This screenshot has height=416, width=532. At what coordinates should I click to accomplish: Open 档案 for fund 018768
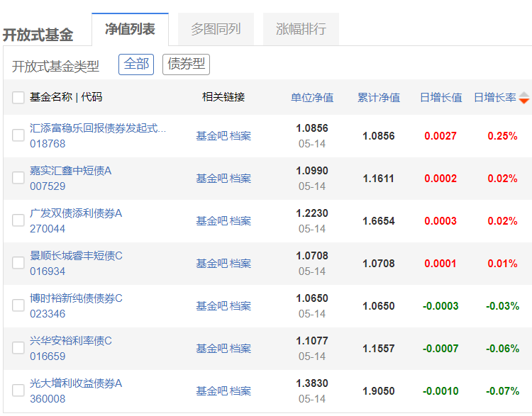coord(240,136)
